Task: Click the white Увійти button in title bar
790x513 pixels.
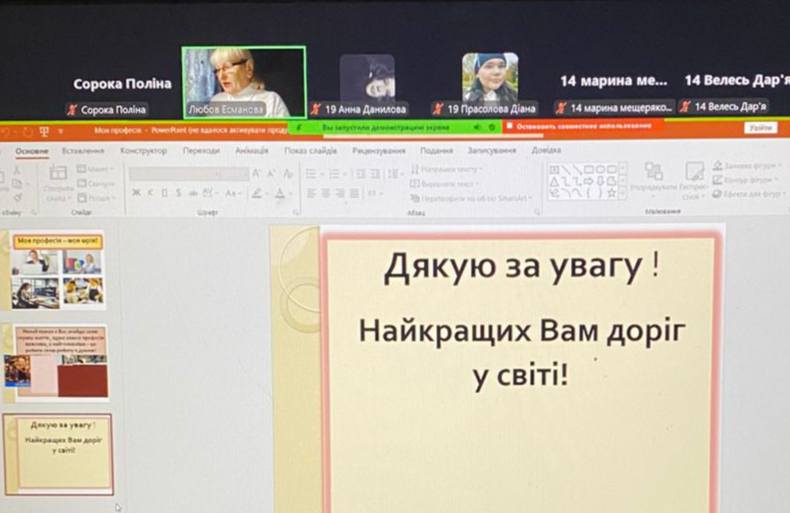Action: click(x=760, y=128)
